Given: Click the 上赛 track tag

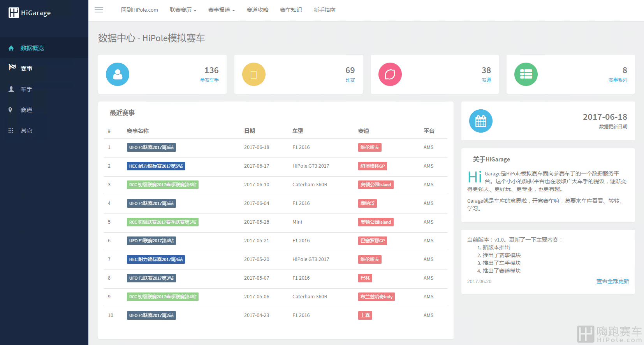Looking at the screenshot, I should pyautogui.click(x=365, y=315).
